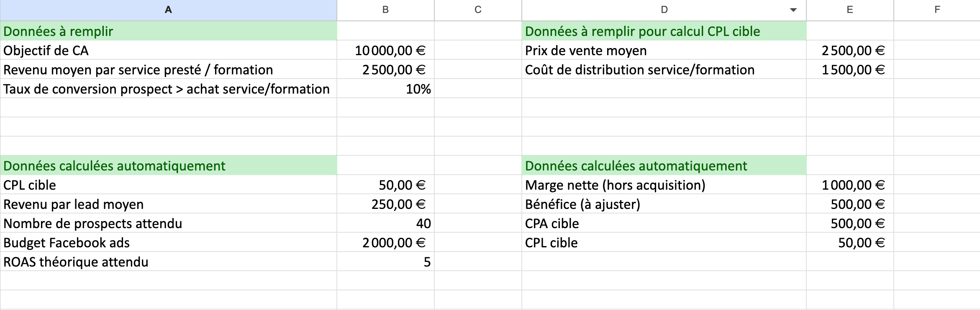Click column F header
Image resolution: width=980 pixels, height=310 pixels.
tap(937, 10)
